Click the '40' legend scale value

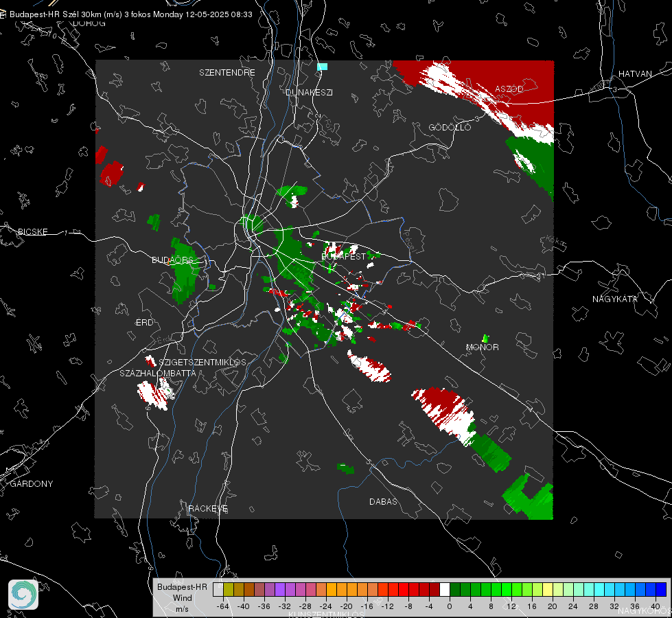pyautogui.click(x=656, y=606)
